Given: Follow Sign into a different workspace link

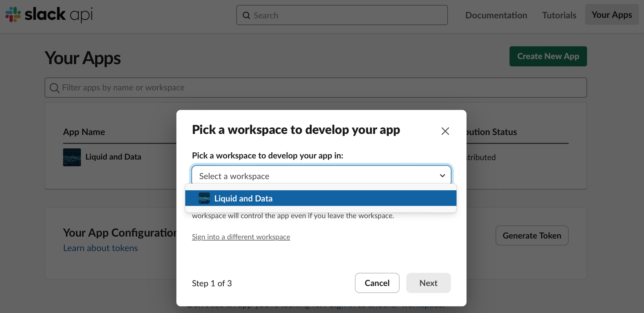Looking at the screenshot, I should 241,237.
